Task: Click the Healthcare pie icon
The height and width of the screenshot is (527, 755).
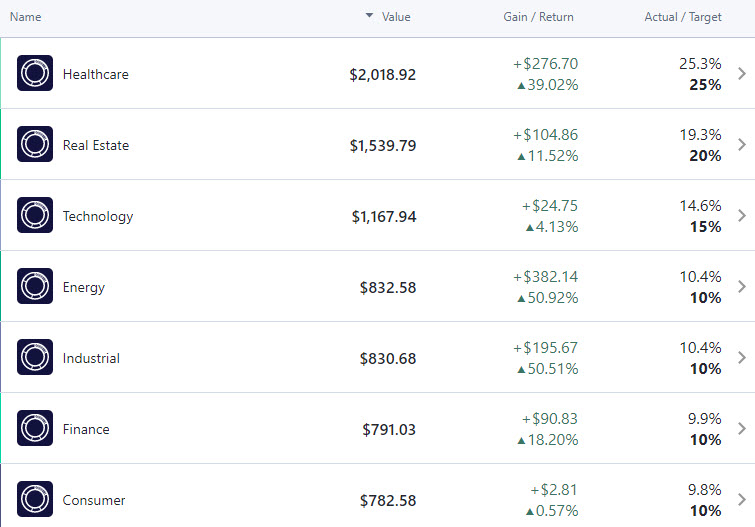Action: pyautogui.click(x=35, y=73)
